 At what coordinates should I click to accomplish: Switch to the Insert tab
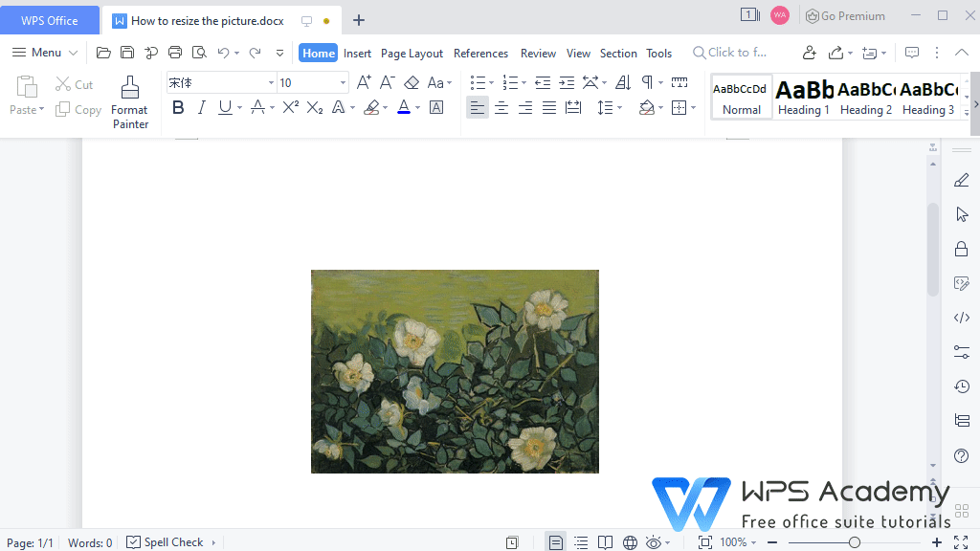(x=357, y=54)
